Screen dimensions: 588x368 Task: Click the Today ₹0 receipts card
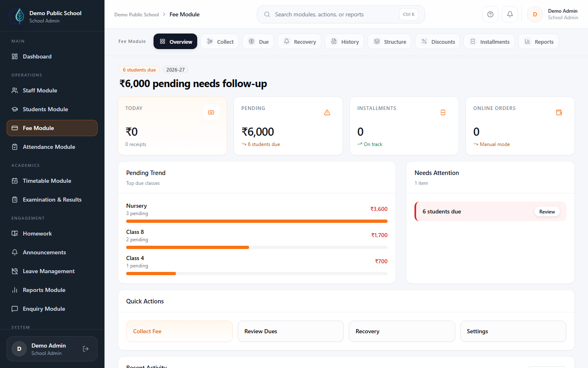[x=172, y=126]
